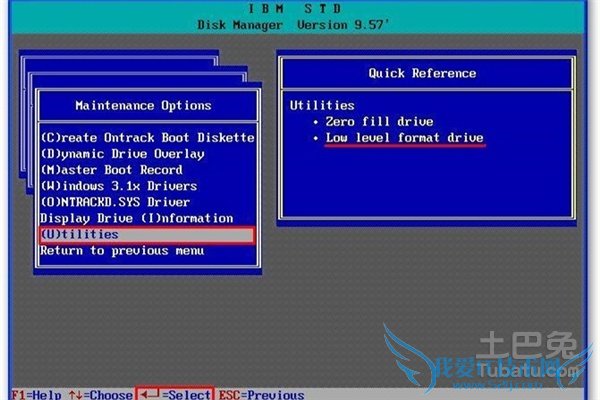Select the highlighted (U)tilities menu item
The width and height of the screenshot is (600, 400).
pos(147,235)
